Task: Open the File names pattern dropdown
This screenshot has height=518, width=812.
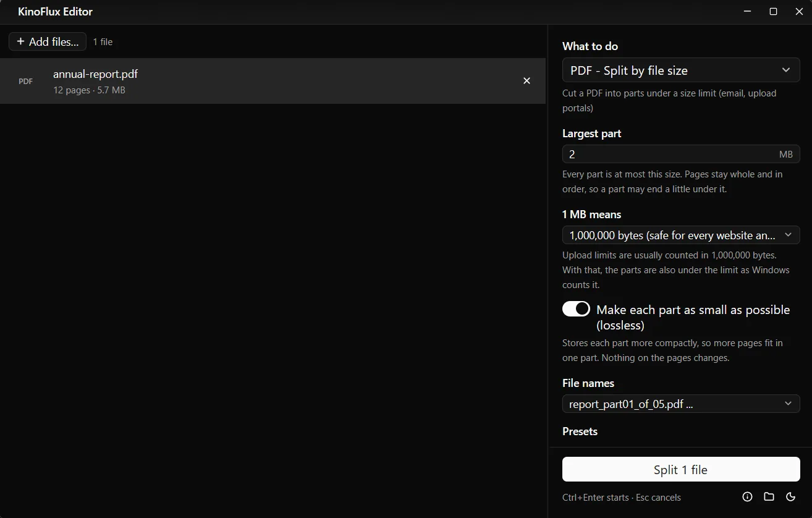Action: tap(681, 404)
